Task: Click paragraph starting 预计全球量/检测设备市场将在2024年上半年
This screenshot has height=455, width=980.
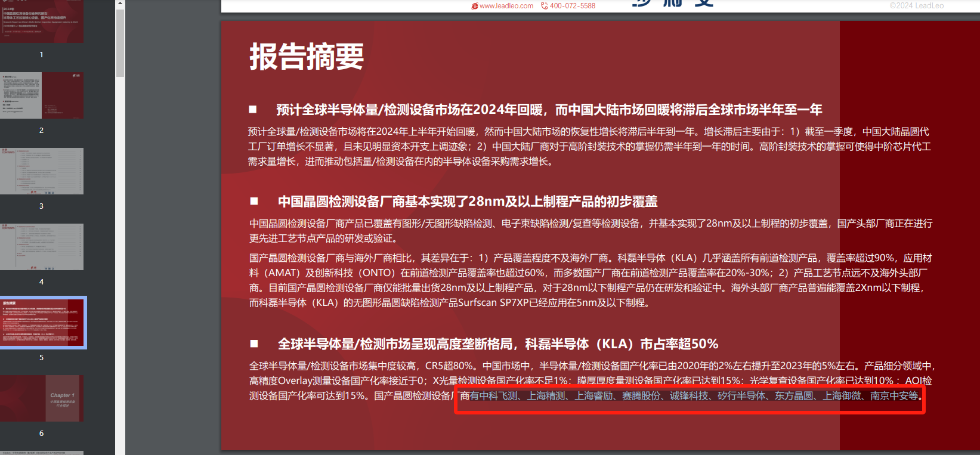Action: (x=589, y=147)
